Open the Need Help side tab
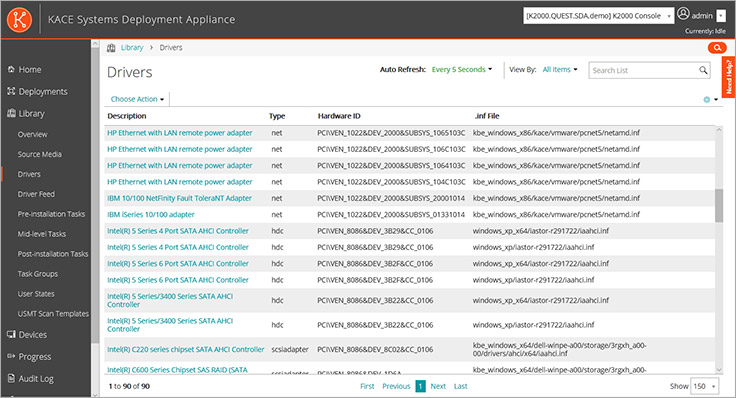Viewport: 736px width, 398px height. click(728, 77)
